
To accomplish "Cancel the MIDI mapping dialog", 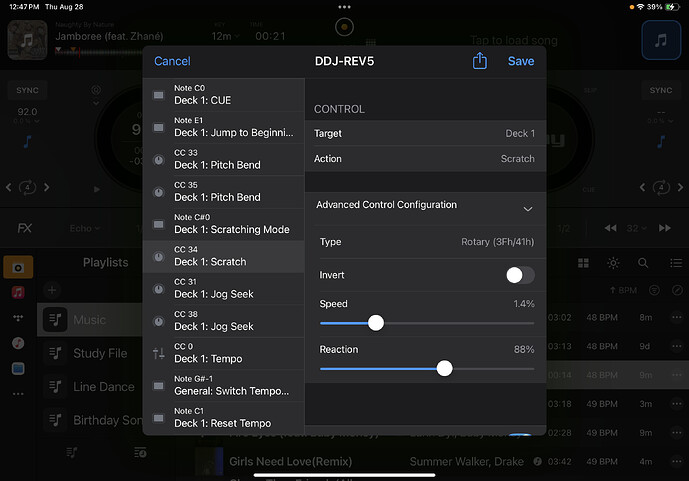I will [x=172, y=61].
